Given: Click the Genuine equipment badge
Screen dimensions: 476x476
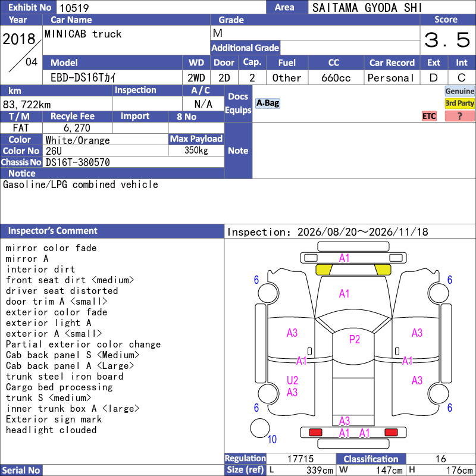Looking at the screenshot, I should 459,91.
